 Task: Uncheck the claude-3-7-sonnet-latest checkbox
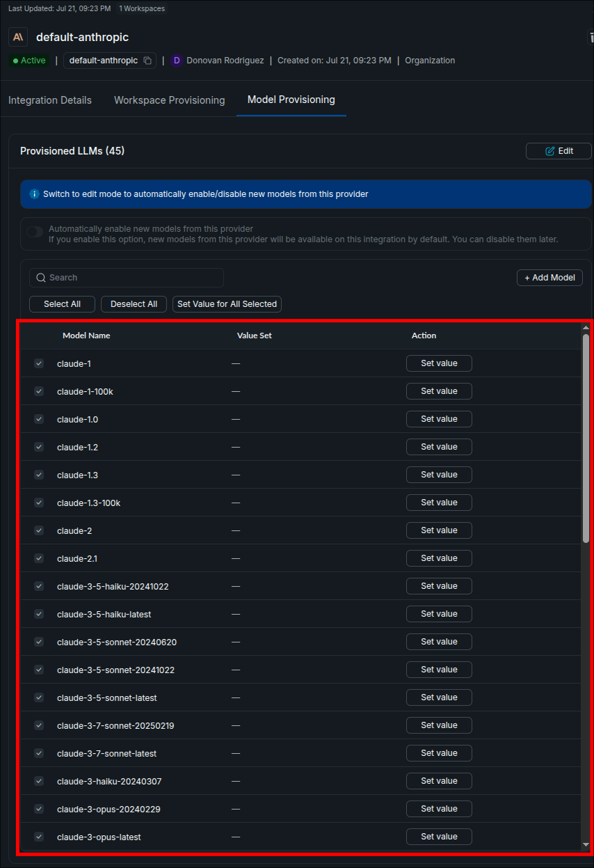coord(39,753)
